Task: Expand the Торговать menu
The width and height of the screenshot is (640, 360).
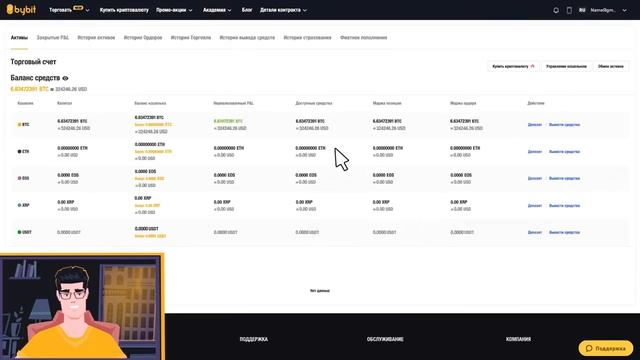Action: pyautogui.click(x=69, y=10)
